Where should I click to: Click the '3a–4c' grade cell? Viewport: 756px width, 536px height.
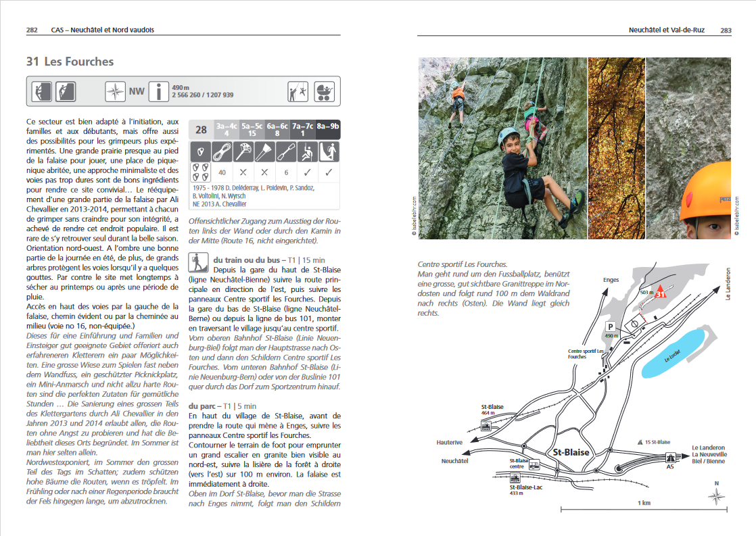click(227, 130)
